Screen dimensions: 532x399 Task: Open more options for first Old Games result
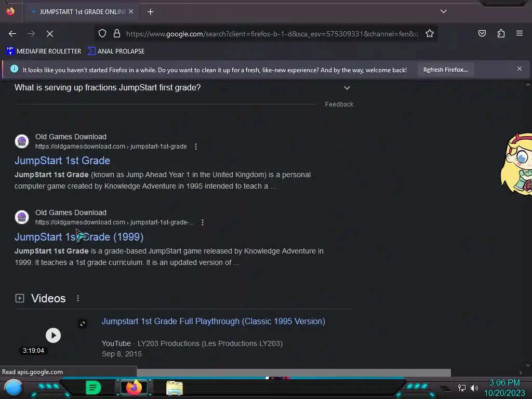(196, 146)
